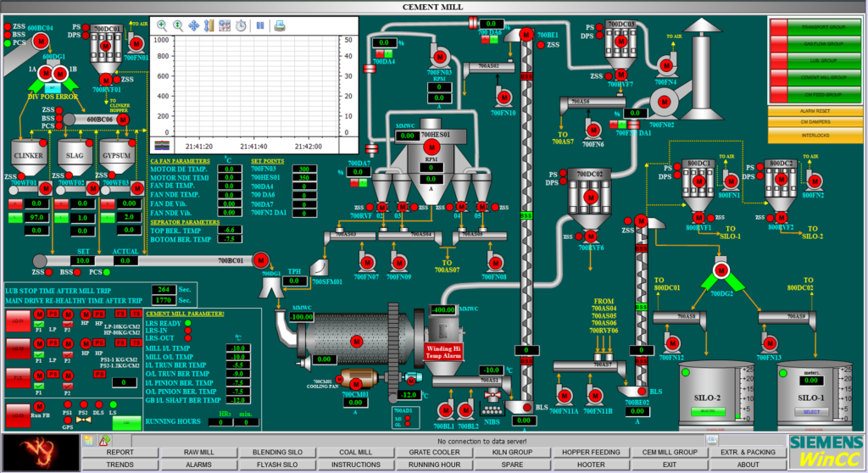Click the 700FN07 fan motor symbol
Screen dimensions: 868x473
(367, 263)
